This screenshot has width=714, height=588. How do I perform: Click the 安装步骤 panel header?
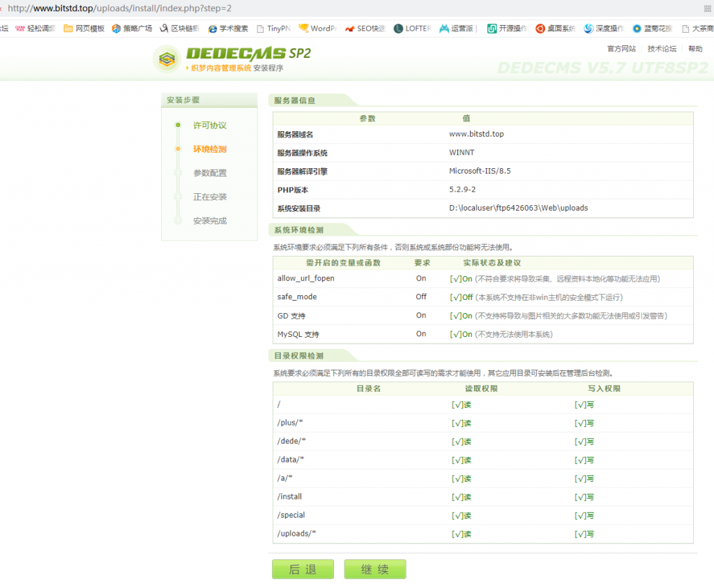click(209, 100)
